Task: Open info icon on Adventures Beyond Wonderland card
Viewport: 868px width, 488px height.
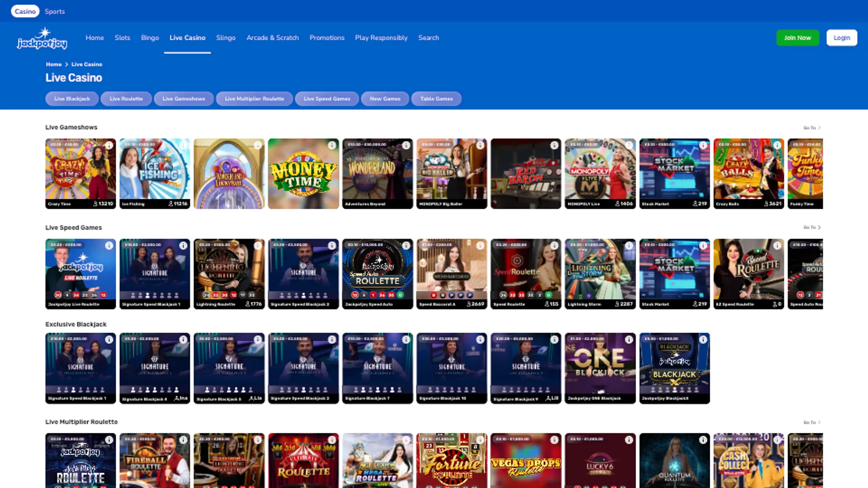Action: click(406, 145)
